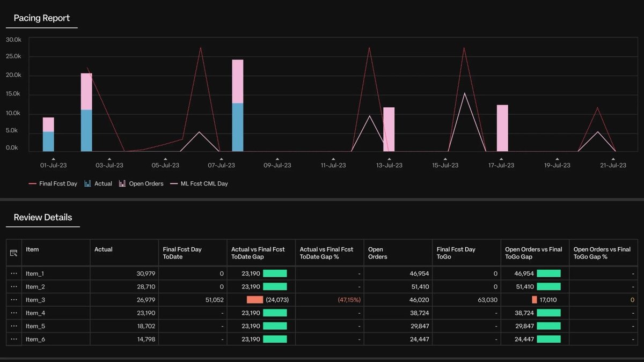The height and width of the screenshot is (362, 644).
Task: Click the red ToDate Gap bar for Item_3
Action: (255, 300)
